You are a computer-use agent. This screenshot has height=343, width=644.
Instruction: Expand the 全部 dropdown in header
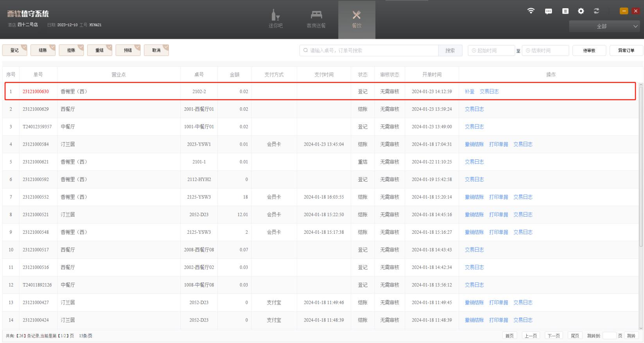604,26
